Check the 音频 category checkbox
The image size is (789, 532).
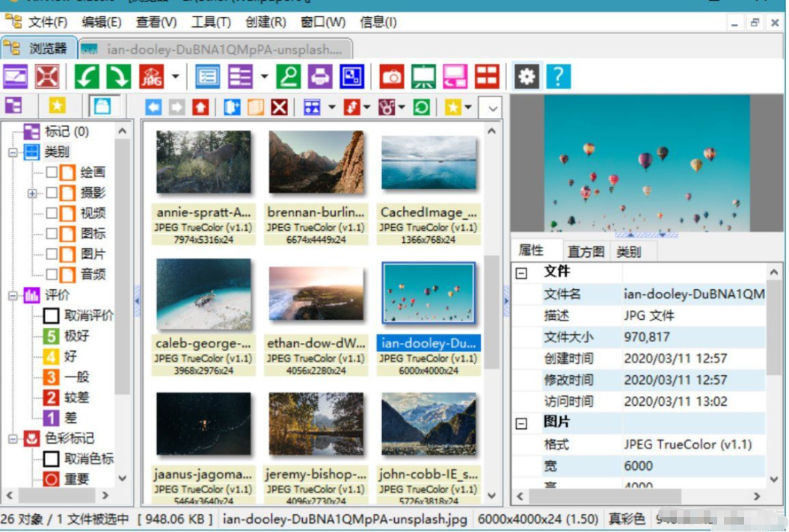(x=52, y=274)
